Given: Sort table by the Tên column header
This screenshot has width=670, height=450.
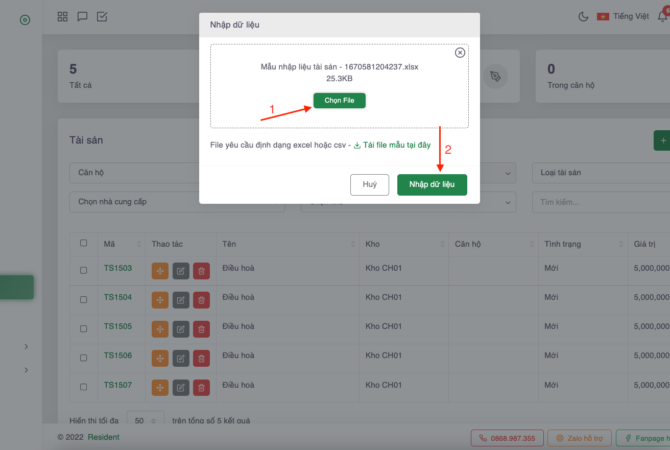Looking at the screenshot, I should [230, 243].
